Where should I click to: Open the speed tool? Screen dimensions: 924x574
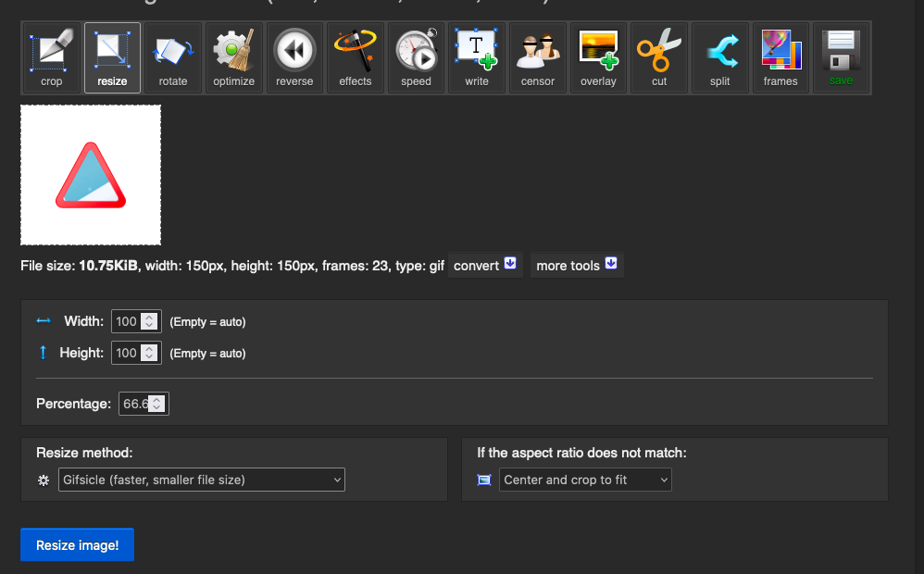click(416, 57)
